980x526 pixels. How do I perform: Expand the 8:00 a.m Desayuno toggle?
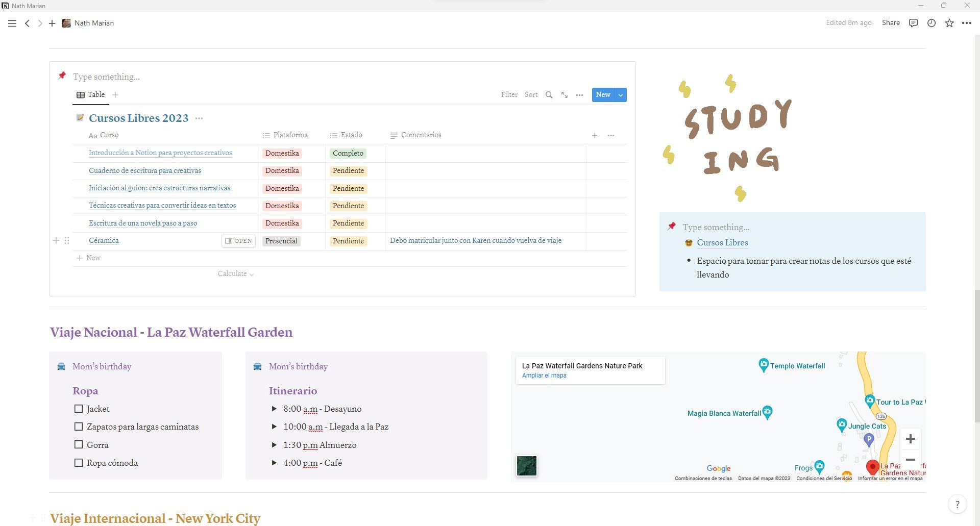coord(274,409)
